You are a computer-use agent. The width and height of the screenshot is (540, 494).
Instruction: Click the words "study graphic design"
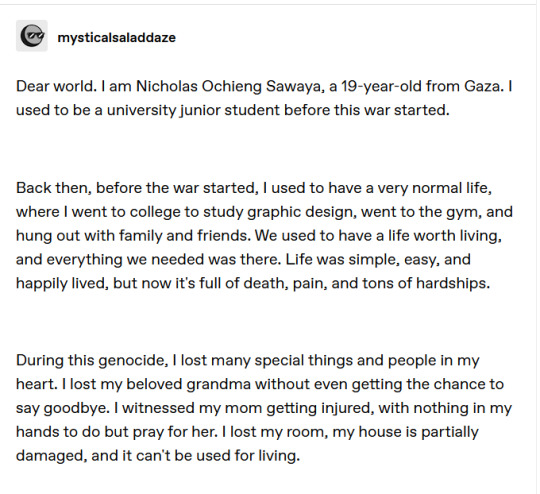(279, 212)
